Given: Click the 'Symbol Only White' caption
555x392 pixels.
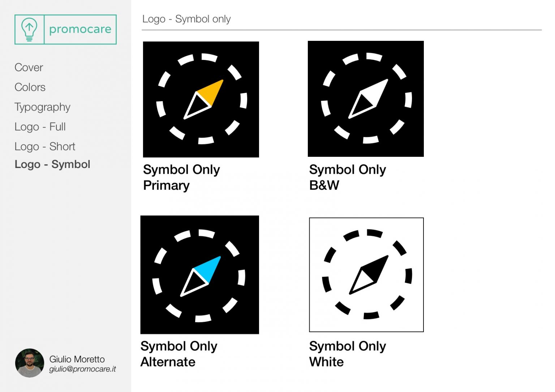Looking at the screenshot, I should point(348,354).
